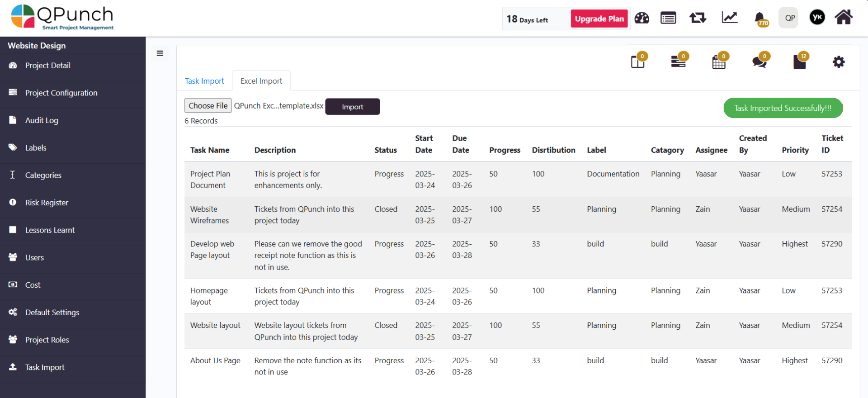Open Project Configuration in the sidebar
The height and width of the screenshot is (398, 868).
point(61,93)
